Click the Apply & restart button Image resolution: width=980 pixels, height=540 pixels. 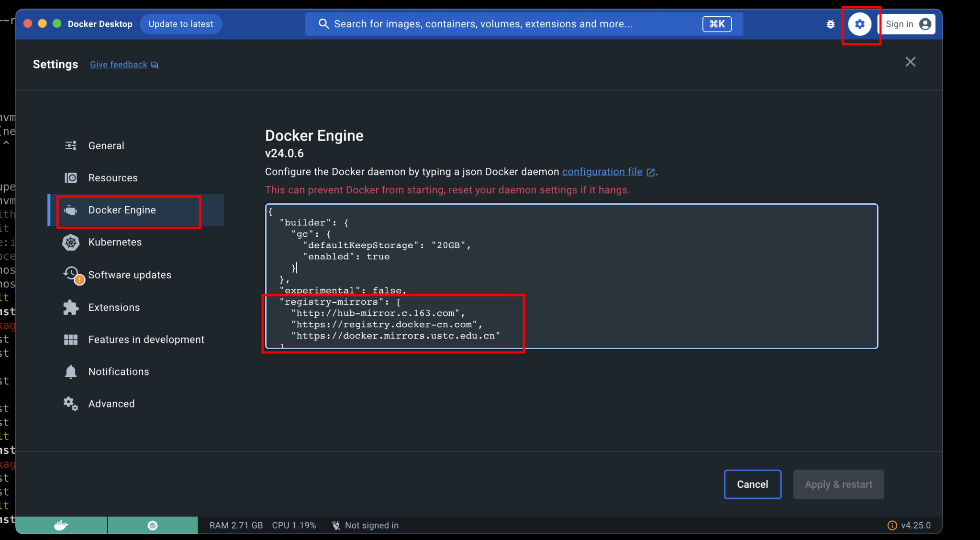[838, 484]
